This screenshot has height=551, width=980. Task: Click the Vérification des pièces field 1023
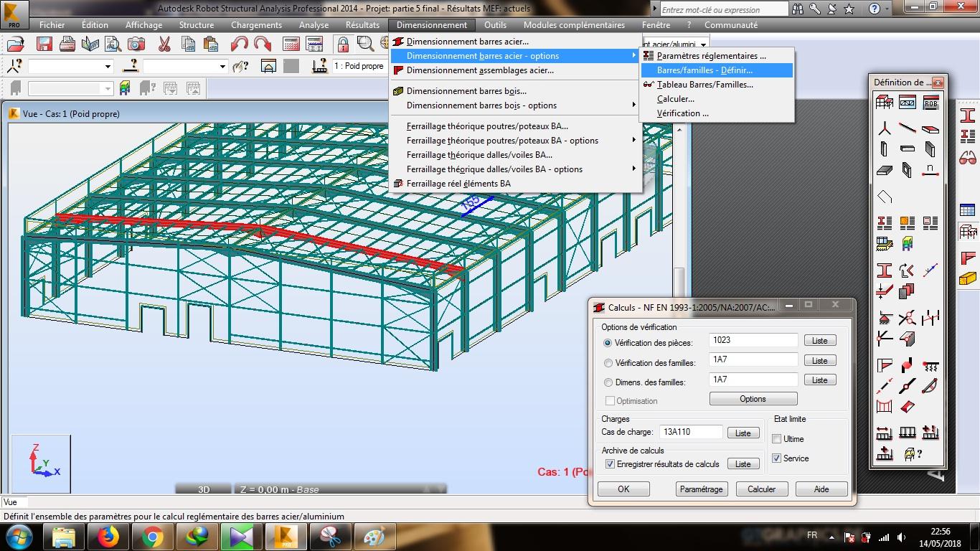point(753,340)
